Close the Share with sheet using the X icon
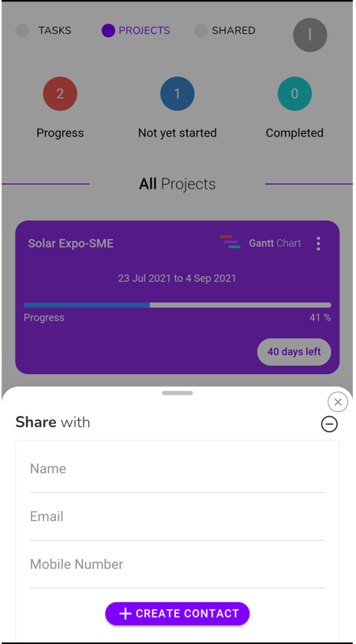Image resolution: width=356 pixels, height=644 pixels. (338, 402)
